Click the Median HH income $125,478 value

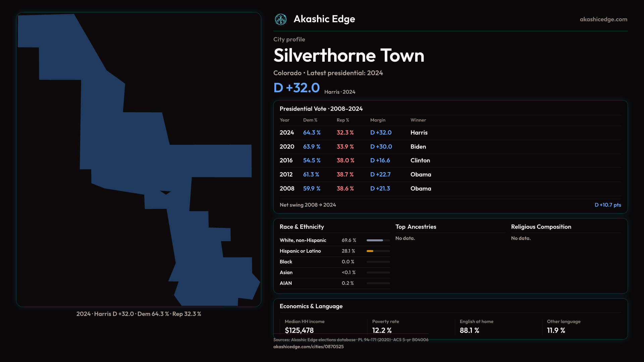[299, 330]
